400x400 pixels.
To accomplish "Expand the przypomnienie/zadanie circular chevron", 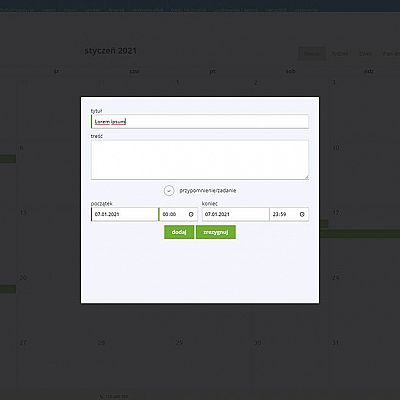I will 169,191.
